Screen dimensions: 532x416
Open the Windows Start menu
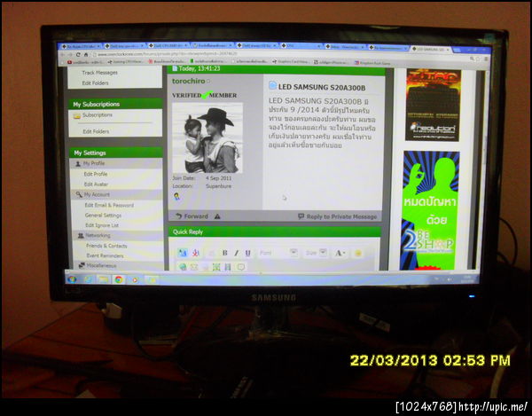tap(72, 279)
